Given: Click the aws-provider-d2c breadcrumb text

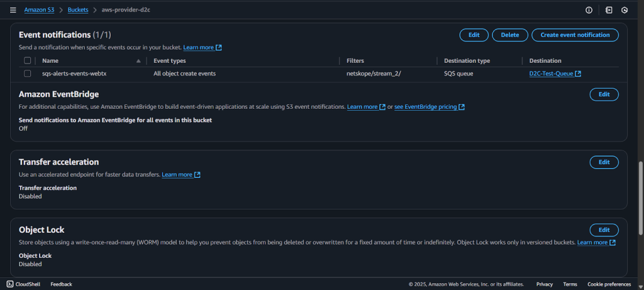Looking at the screenshot, I should 126,10.
